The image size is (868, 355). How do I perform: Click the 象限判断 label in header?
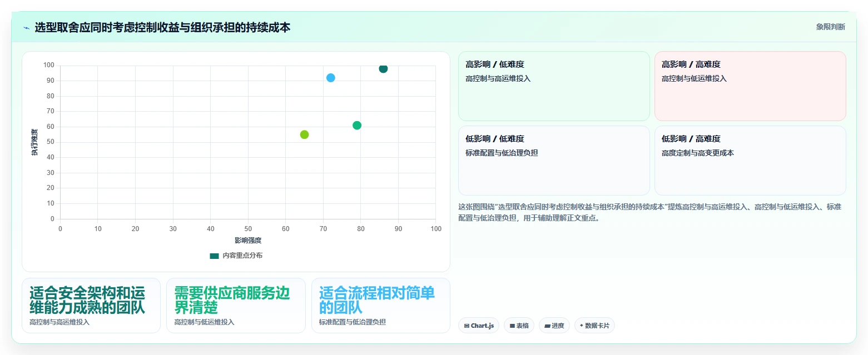831,27
